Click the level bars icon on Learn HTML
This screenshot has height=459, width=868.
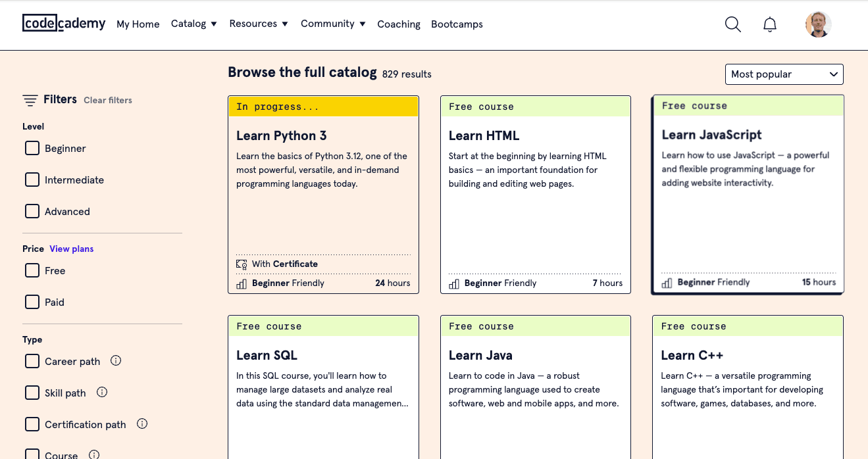click(454, 283)
